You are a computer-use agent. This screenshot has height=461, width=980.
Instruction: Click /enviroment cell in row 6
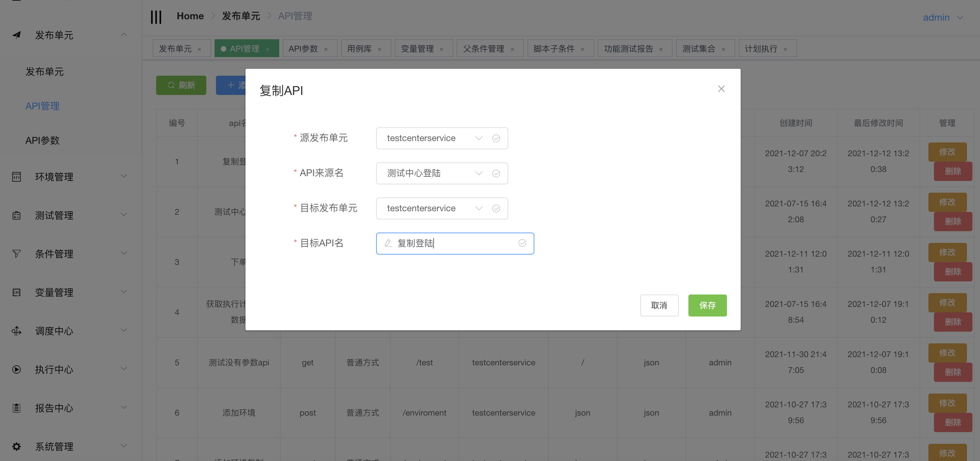424,412
